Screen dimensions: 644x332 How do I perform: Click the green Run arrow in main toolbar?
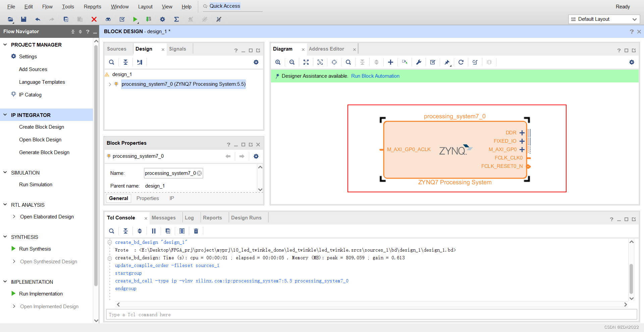tap(135, 19)
